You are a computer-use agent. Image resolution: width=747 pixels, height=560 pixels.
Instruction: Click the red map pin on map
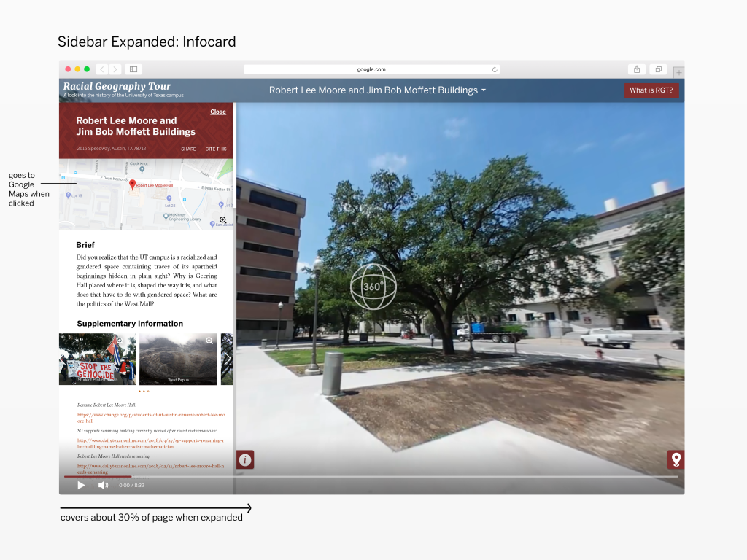tap(133, 186)
